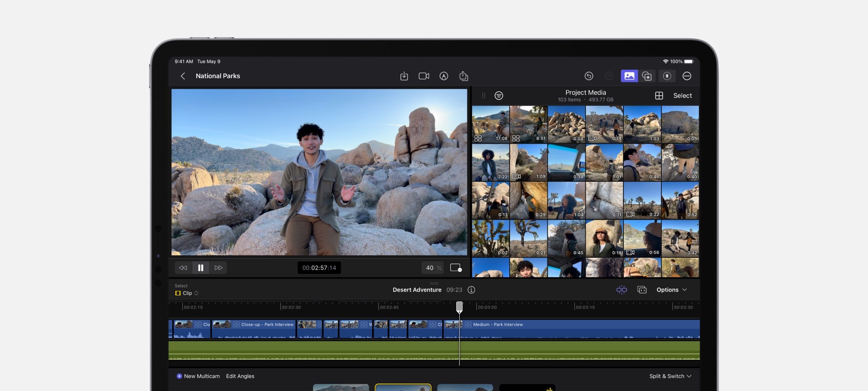Jump to 00:02:30 on the timeline ruler
Screen dimensions: 868x391
[x=291, y=307]
